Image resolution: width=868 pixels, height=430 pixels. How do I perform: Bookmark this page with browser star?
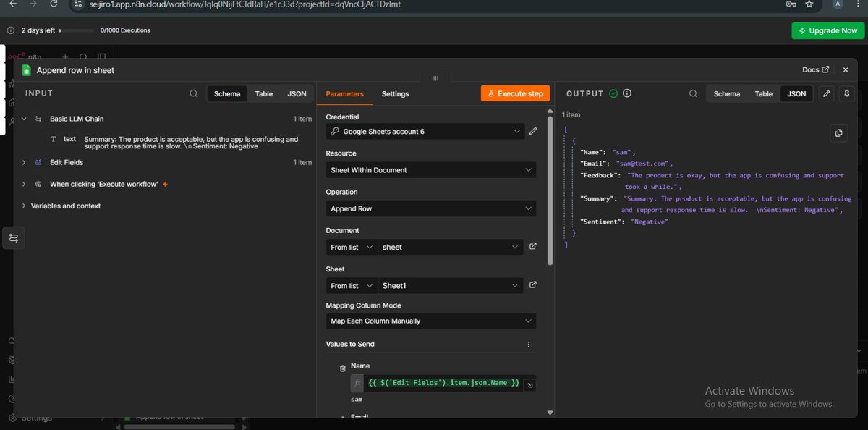tap(809, 4)
